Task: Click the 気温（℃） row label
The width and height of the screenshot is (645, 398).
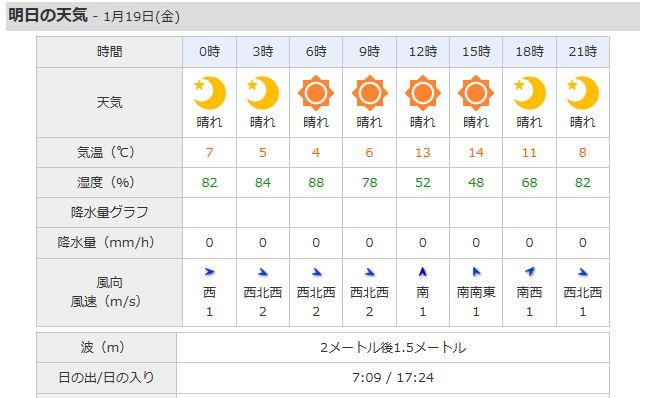Action: coord(106,153)
